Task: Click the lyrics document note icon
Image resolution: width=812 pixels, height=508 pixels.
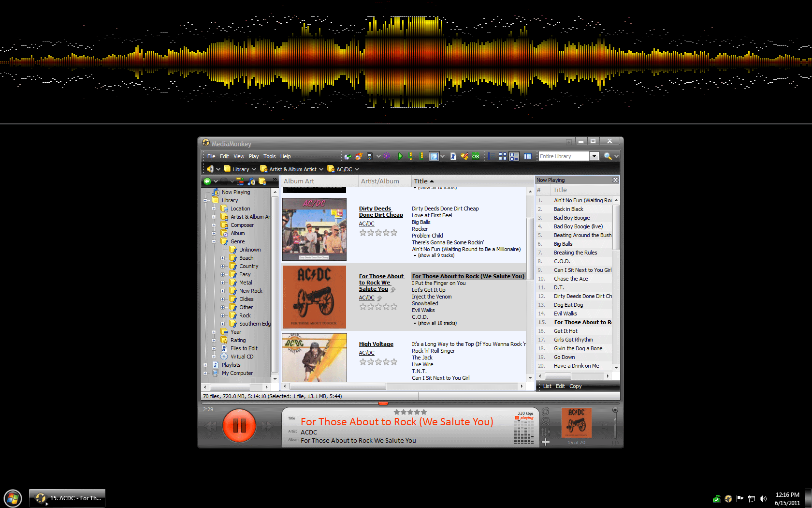Action: pos(453,156)
